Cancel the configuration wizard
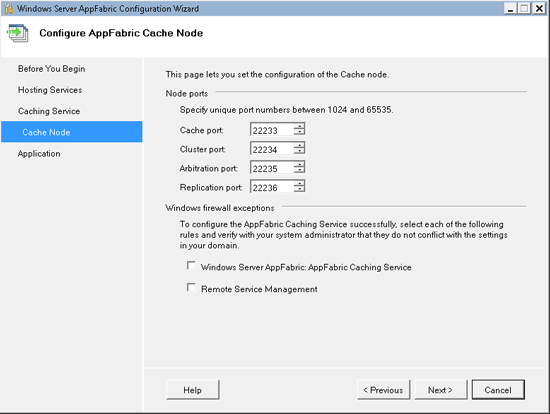Image resolution: width=550 pixels, height=414 pixels. (x=498, y=390)
